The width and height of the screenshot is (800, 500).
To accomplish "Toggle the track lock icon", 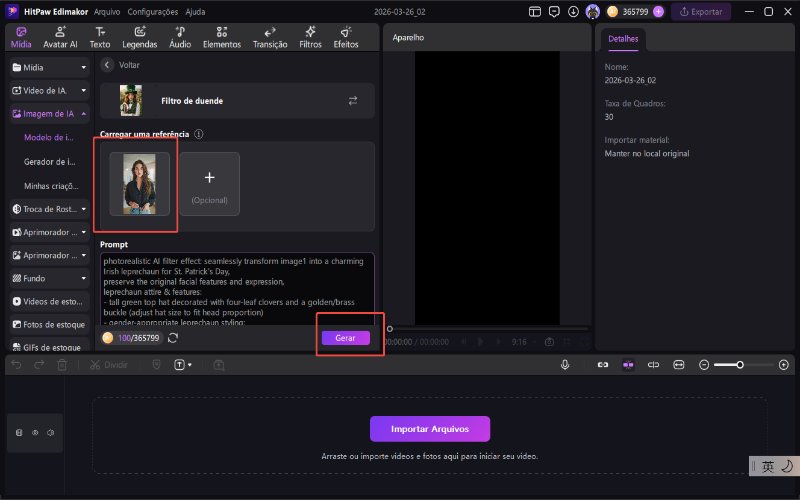I will pyautogui.click(x=19, y=433).
